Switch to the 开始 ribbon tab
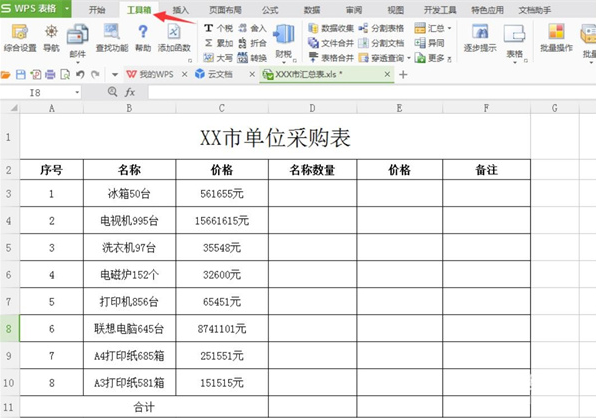 (97, 10)
